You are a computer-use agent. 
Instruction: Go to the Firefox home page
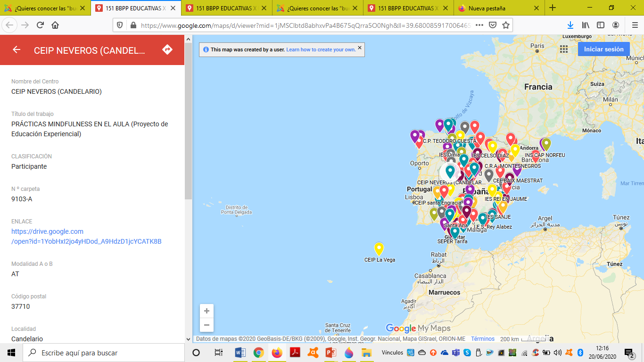pyautogui.click(x=55, y=25)
